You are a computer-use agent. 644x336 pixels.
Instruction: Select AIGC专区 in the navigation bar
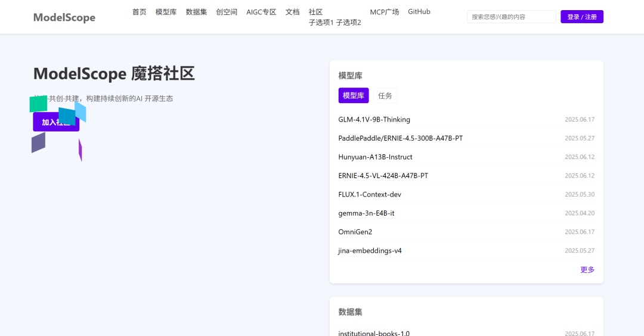tap(261, 12)
